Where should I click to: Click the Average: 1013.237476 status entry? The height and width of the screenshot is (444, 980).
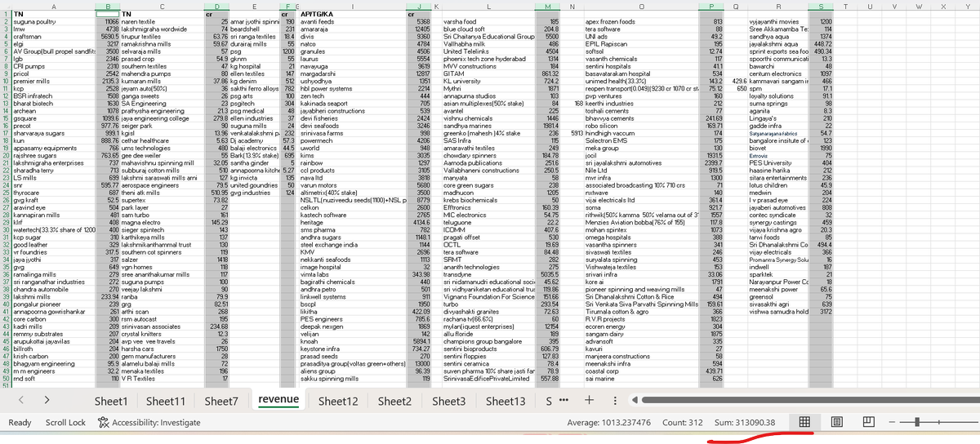[x=609, y=422]
